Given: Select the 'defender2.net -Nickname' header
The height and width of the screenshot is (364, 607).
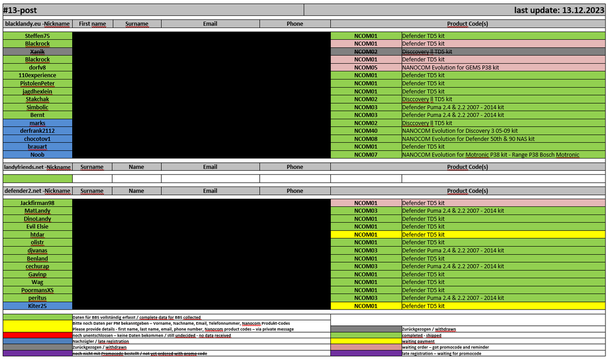Looking at the screenshot, I should (38, 190).
